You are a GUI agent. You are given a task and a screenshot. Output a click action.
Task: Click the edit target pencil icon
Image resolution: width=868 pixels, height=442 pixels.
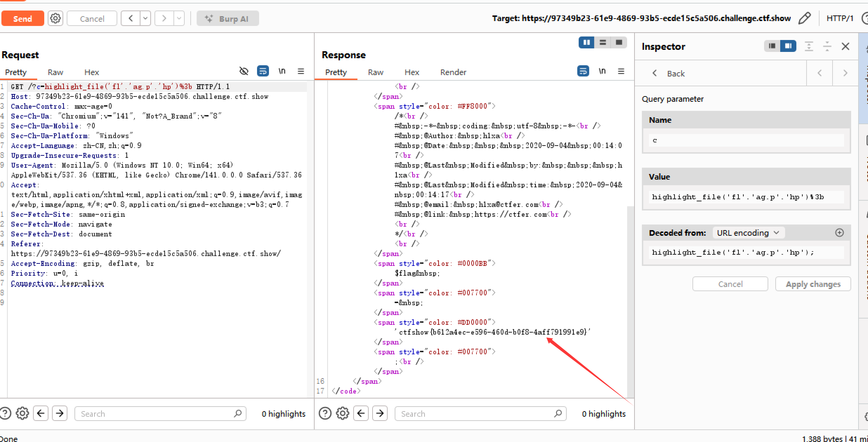[x=804, y=18]
